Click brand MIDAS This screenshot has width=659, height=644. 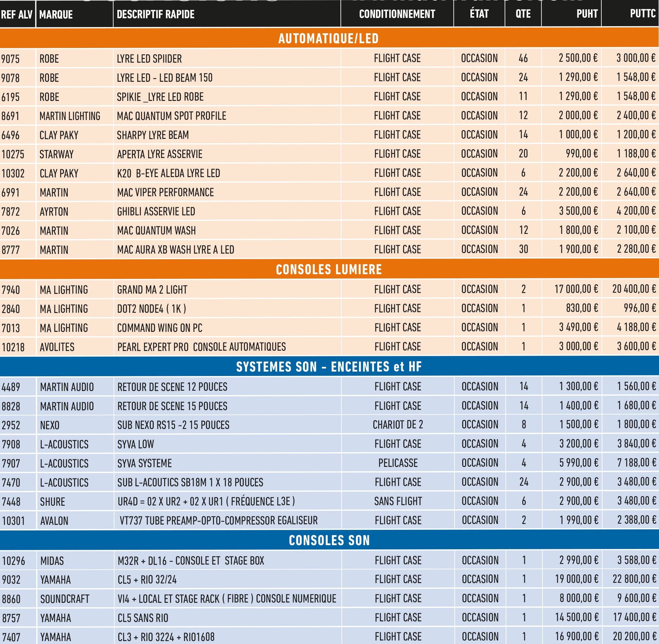pyautogui.click(x=52, y=561)
